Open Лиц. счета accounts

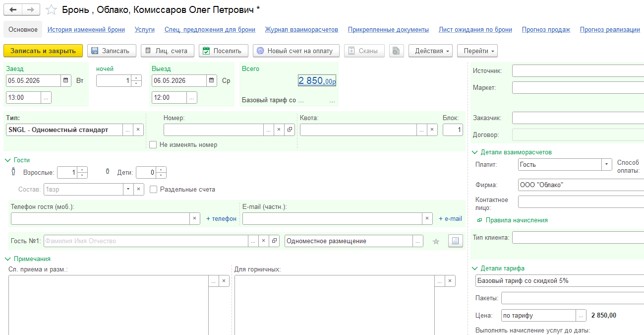(168, 51)
